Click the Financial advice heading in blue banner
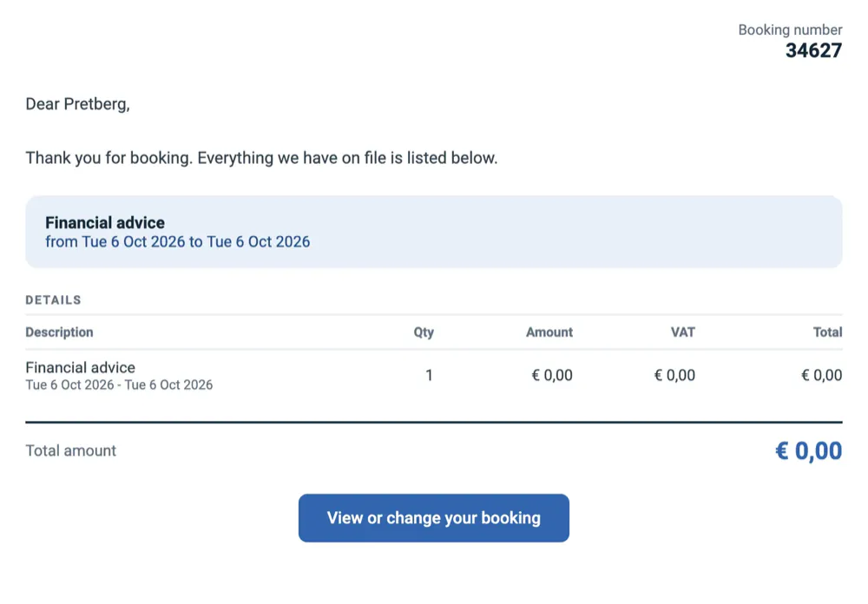This screenshot has width=868, height=604. [x=105, y=222]
